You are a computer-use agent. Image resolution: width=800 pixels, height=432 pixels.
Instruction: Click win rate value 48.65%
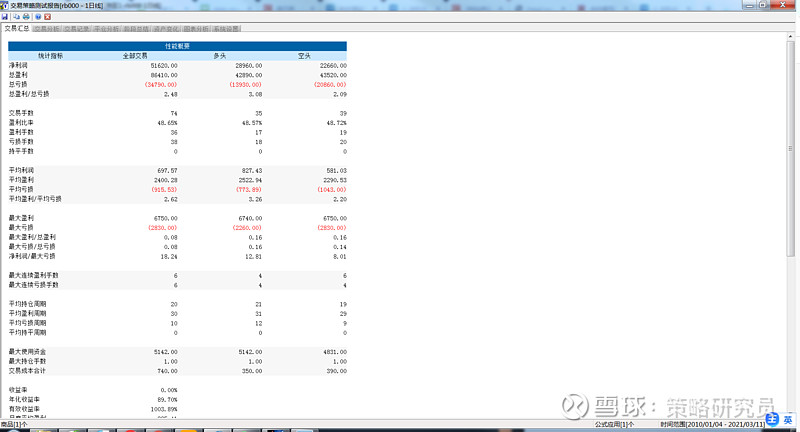(167, 123)
